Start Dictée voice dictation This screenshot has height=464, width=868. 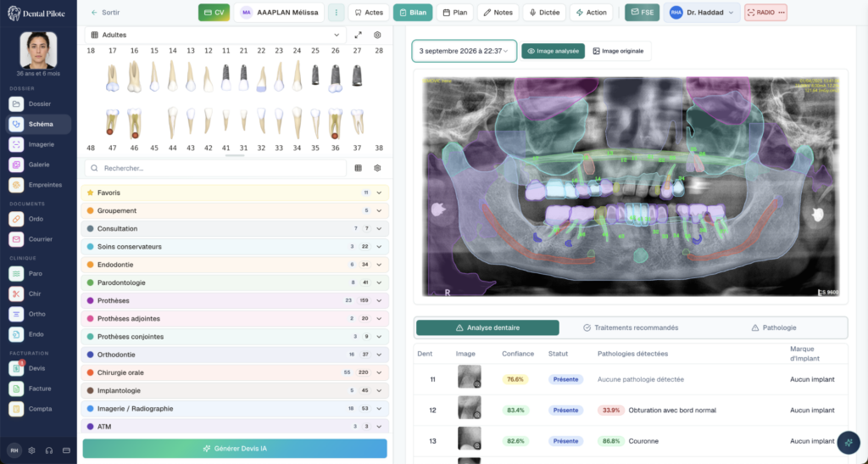pos(544,12)
